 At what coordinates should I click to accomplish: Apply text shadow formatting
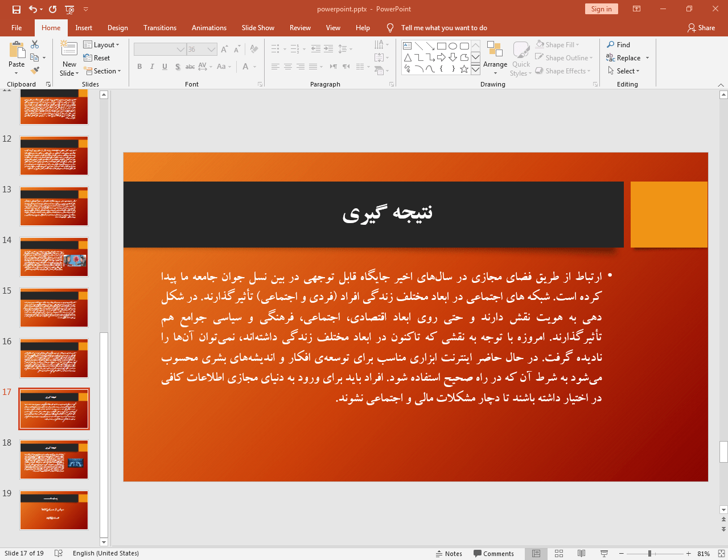[177, 67]
